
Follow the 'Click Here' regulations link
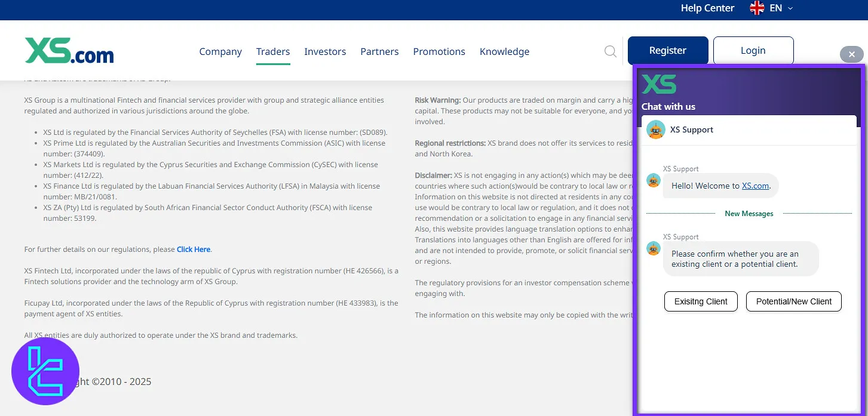194,249
